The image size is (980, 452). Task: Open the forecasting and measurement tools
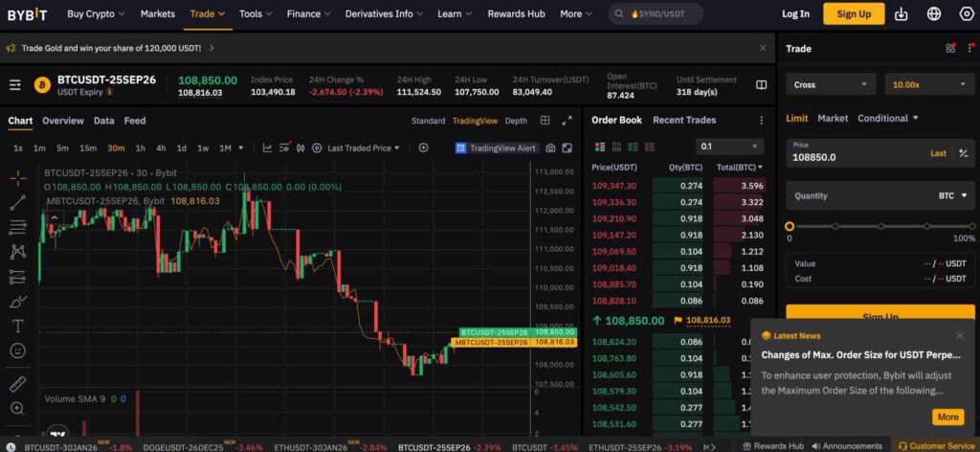[18, 277]
